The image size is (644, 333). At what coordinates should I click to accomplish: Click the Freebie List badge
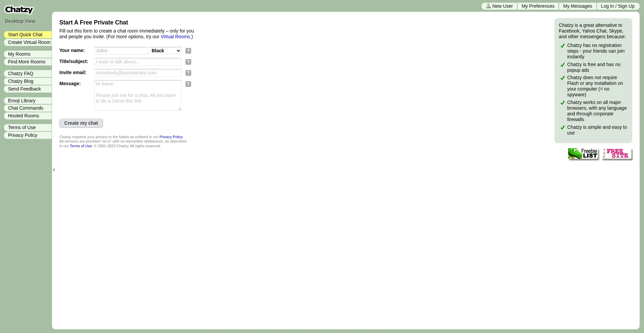coord(583,154)
